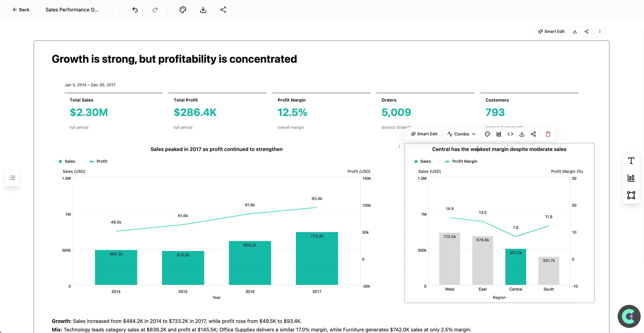Image resolution: width=644 pixels, height=333 pixels.
Task: Click the Central weakest margin chart title
Action: click(499, 149)
